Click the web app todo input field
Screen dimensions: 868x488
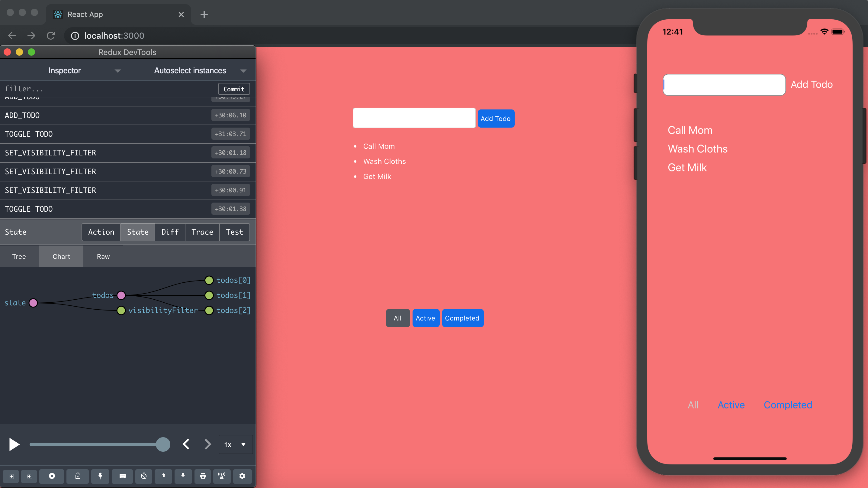[414, 118]
